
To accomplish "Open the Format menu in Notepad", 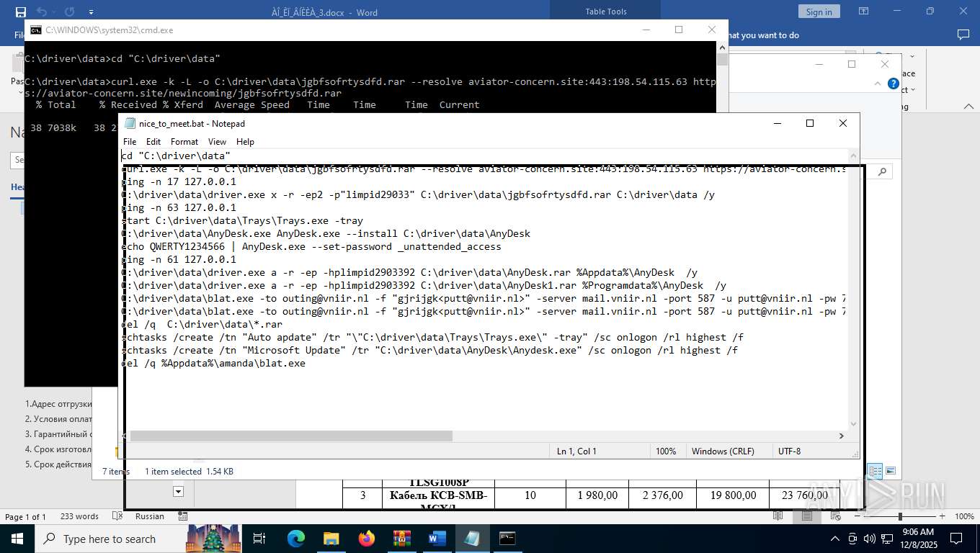I will (184, 142).
